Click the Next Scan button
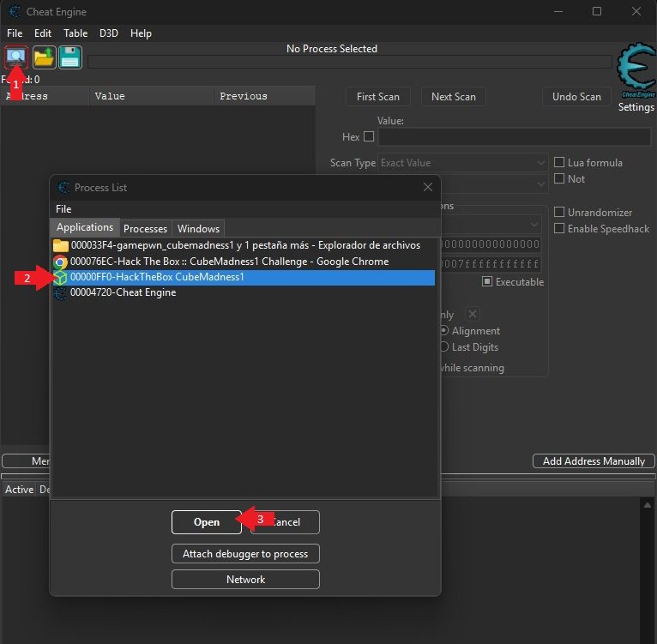 (454, 97)
